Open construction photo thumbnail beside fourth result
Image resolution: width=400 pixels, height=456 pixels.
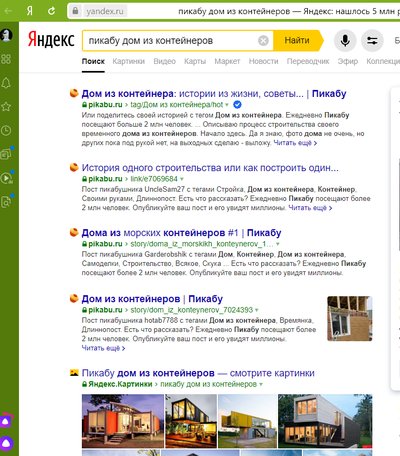coord(350,319)
